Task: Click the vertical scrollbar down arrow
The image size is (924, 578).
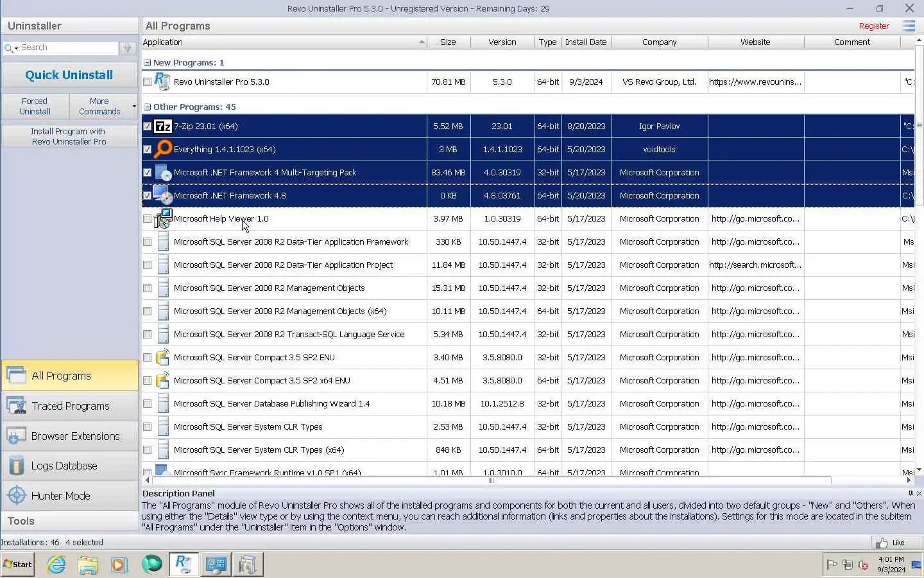Action: [920, 469]
